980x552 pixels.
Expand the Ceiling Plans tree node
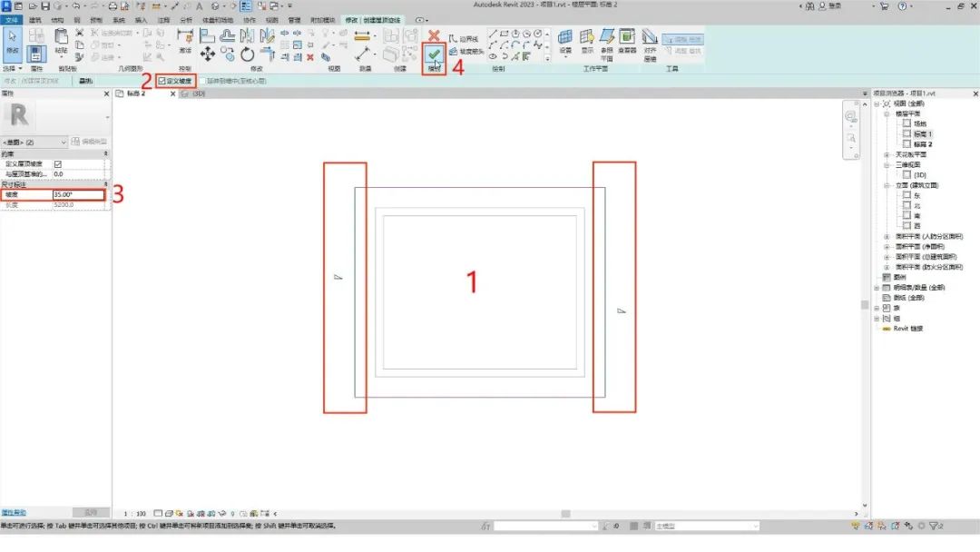point(887,154)
